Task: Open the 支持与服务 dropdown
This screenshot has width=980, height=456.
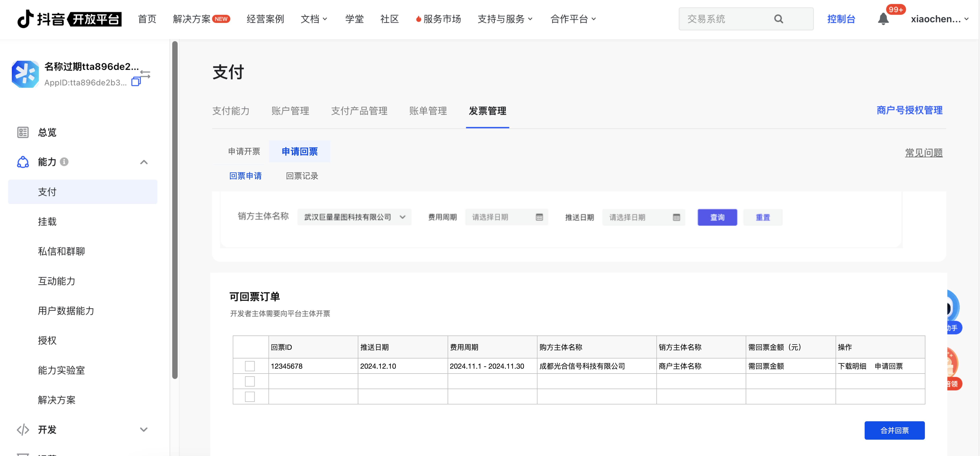Action: tap(505, 19)
